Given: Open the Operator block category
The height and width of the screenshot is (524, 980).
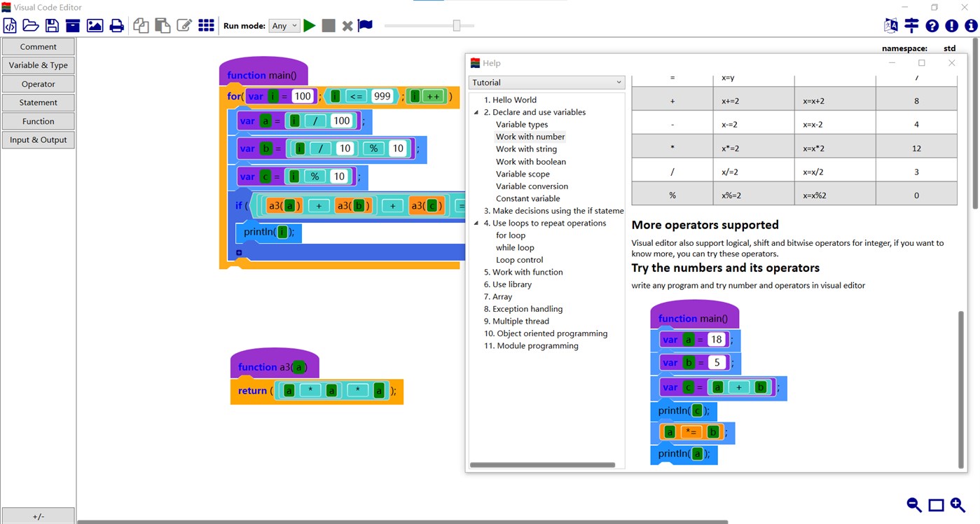Looking at the screenshot, I should pyautogui.click(x=38, y=83).
